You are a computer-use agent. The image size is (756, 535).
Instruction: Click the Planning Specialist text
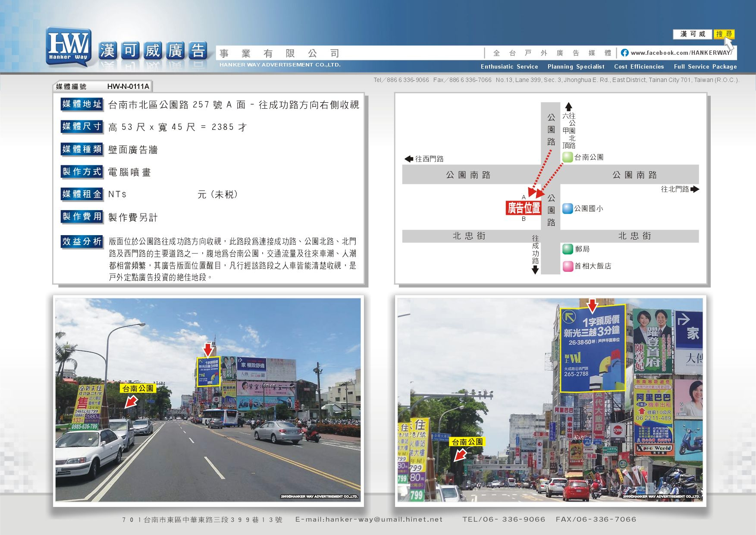coord(576,66)
